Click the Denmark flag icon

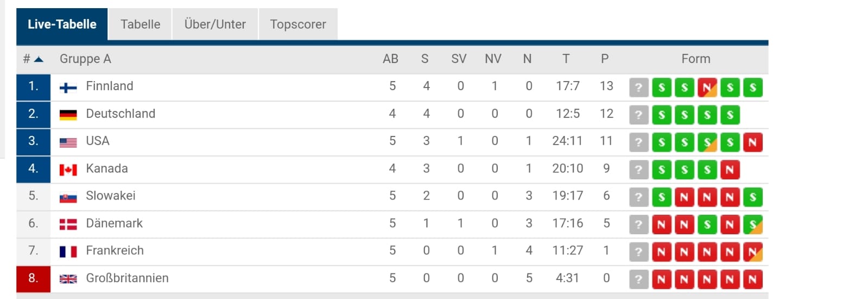point(68,225)
